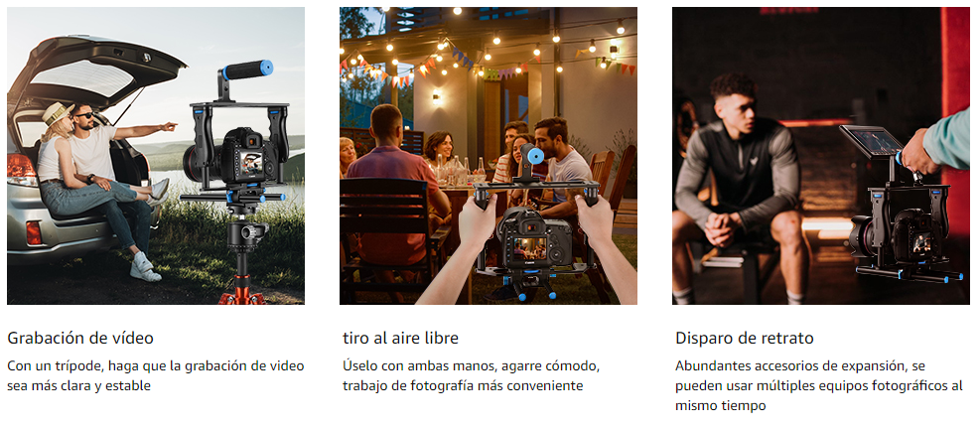
Task: Click the couple sitting in the car trunk
Action: click(102, 175)
